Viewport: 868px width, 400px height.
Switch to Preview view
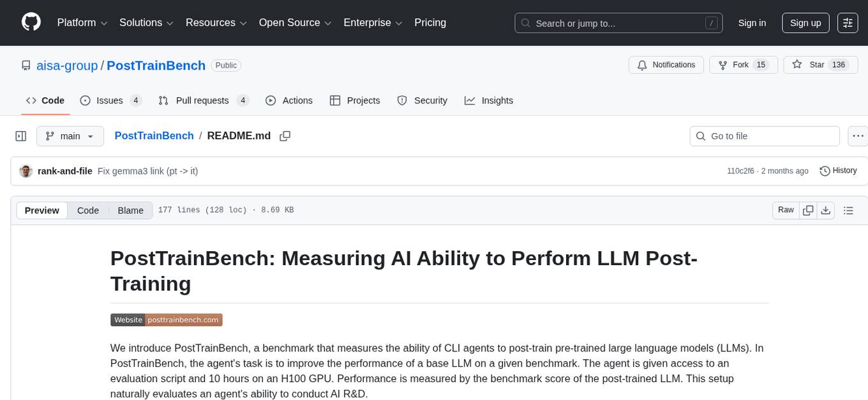pyautogui.click(x=42, y=210)
